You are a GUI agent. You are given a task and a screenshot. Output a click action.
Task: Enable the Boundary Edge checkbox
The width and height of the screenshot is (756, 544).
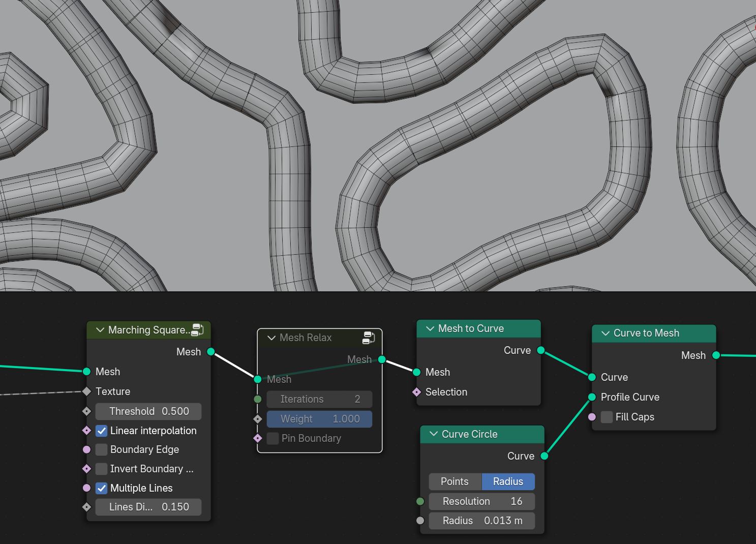[102, 449]
